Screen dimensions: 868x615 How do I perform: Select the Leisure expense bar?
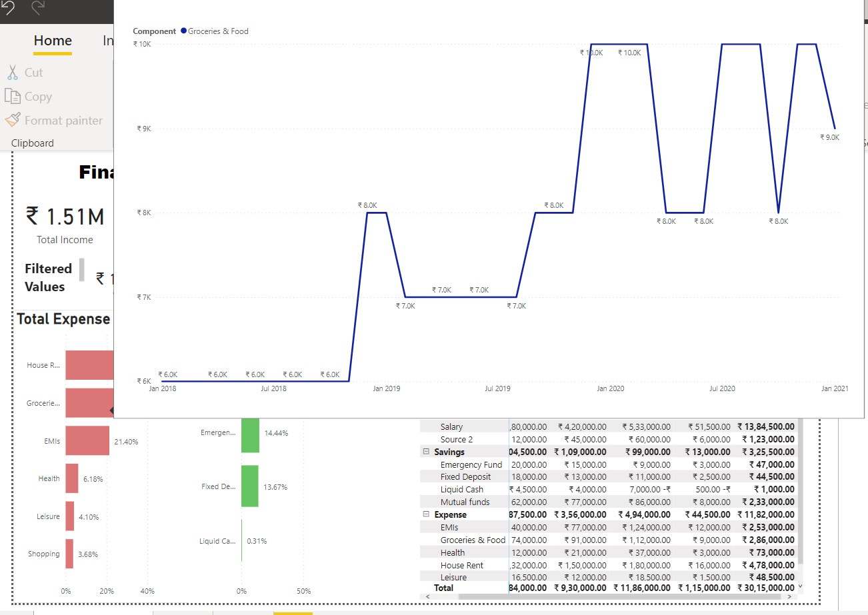coord(69,516)
